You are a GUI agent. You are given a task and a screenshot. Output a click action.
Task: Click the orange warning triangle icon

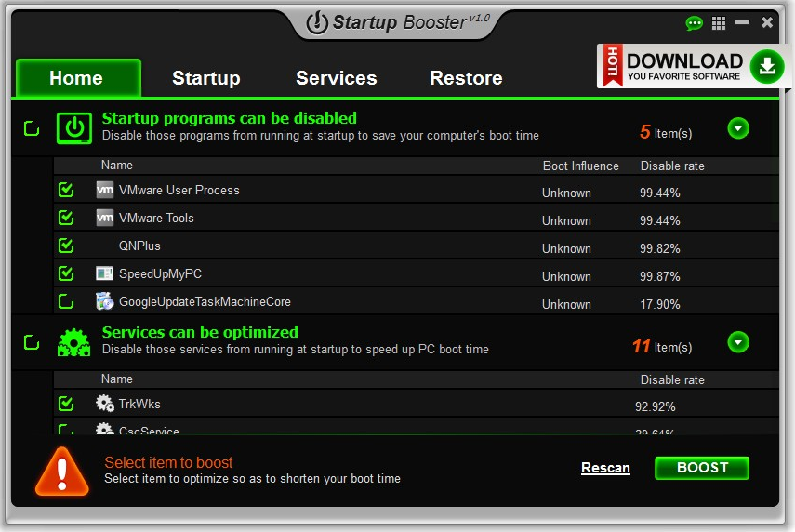coord(62,472)
